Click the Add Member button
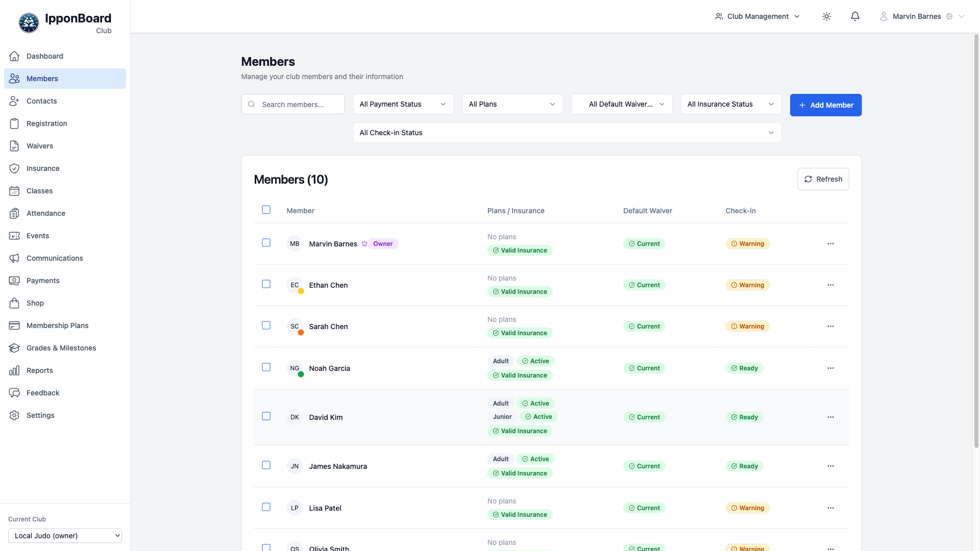980x551 pixels. pyautogui.click(x=825, y=105)
